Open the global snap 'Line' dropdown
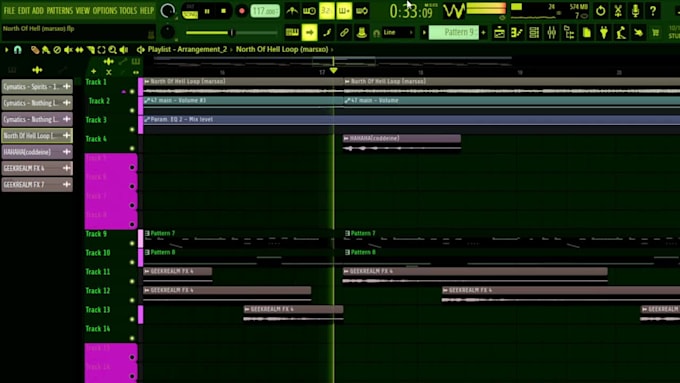The height and width of the screenshot is (383, 680). click(398, 32)
